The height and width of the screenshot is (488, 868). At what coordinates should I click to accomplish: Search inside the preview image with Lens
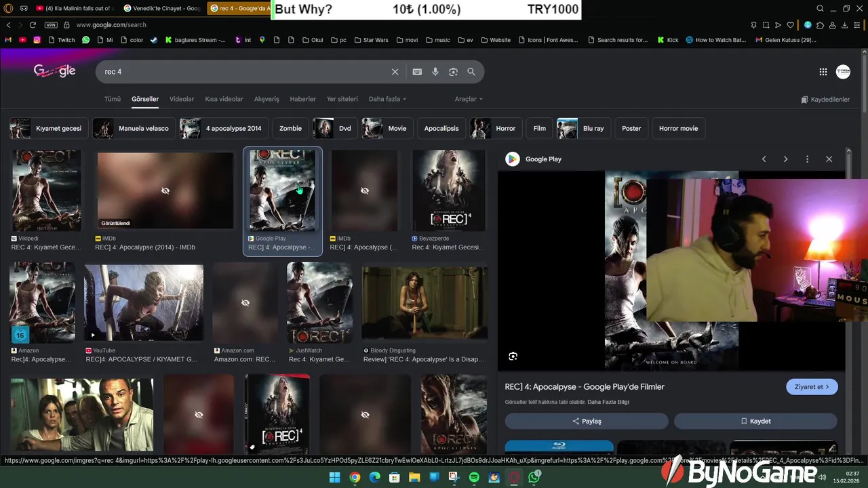pyautogui.click(x=513, y=356)
